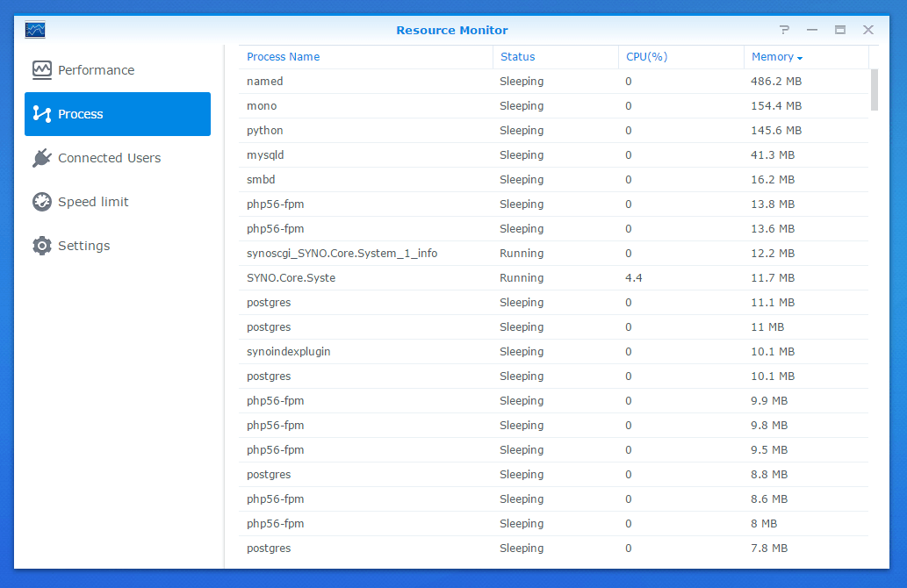
Task: Select the mono process row
Action: coord(553,106)
